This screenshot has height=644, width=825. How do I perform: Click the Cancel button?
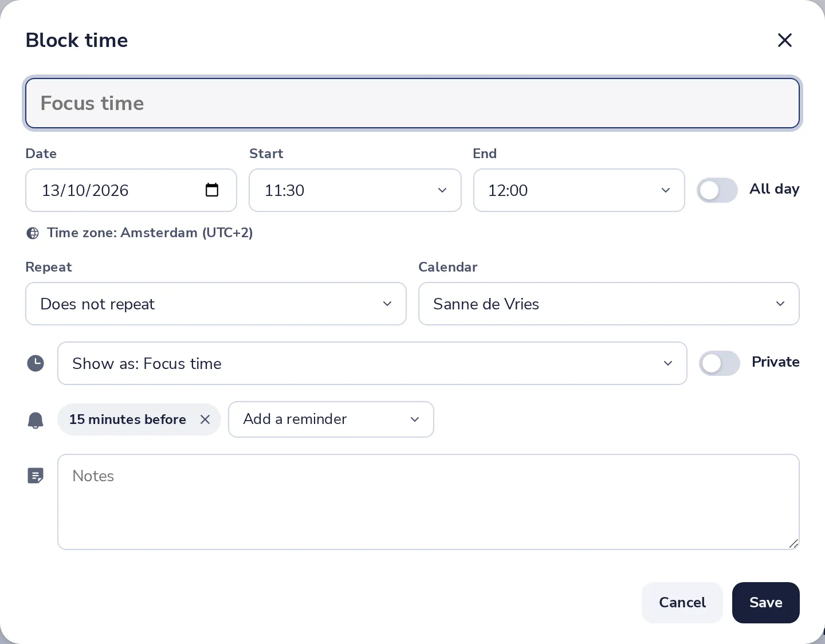pyautogui.click(x=682, y=603)
